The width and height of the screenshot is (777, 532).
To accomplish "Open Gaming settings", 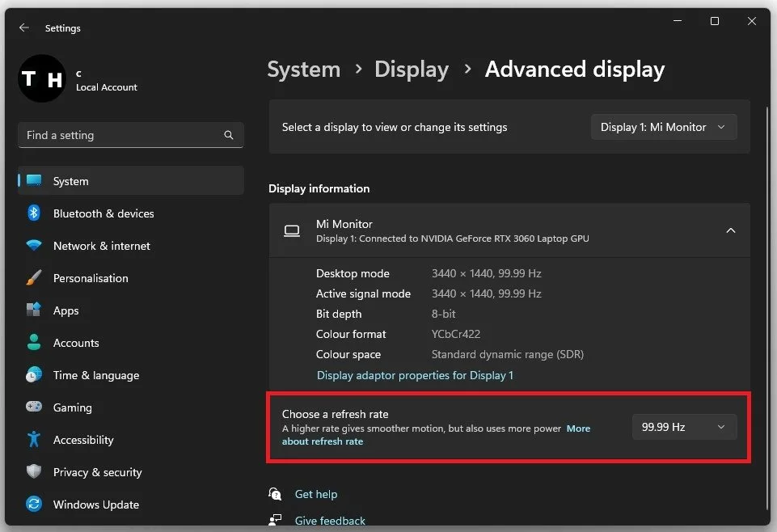I will point(131,407).
